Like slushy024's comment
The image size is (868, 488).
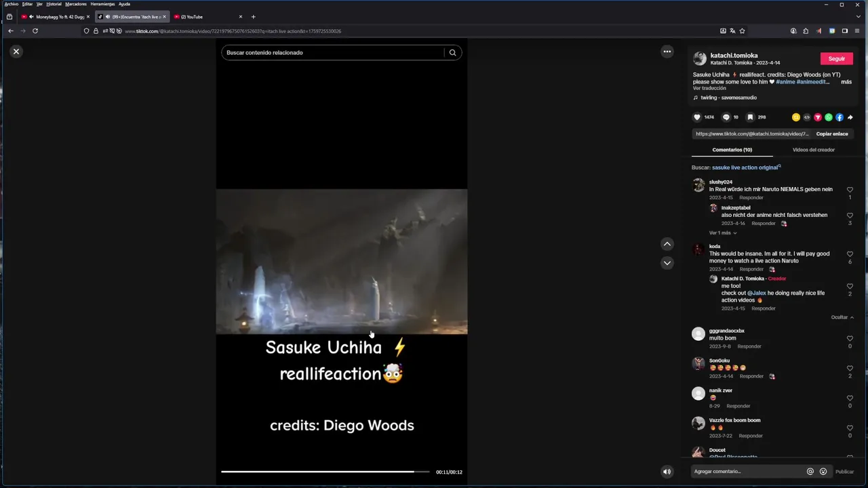click(x=850, y=190)
